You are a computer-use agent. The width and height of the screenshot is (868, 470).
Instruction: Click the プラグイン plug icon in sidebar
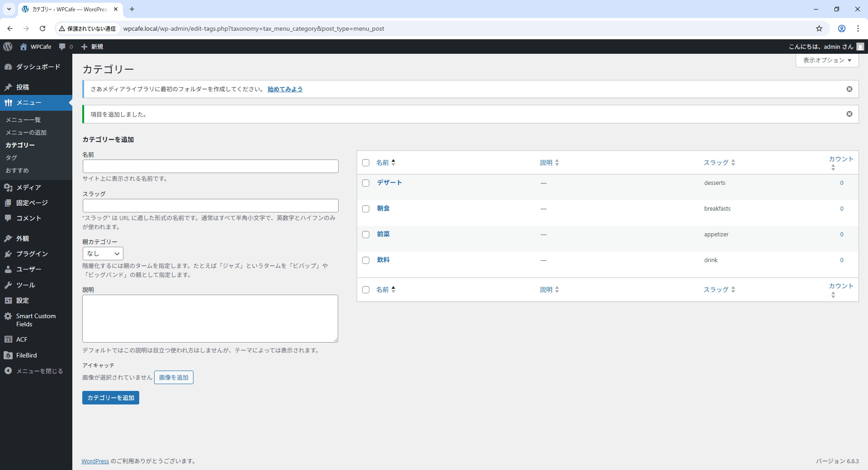pyautogui.click(x=8, y=254)
